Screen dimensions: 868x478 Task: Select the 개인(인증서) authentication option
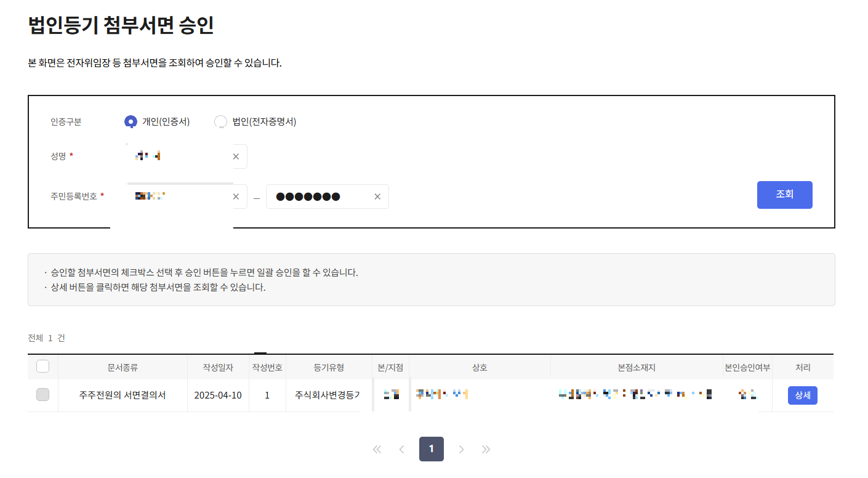tap(131, 121)
